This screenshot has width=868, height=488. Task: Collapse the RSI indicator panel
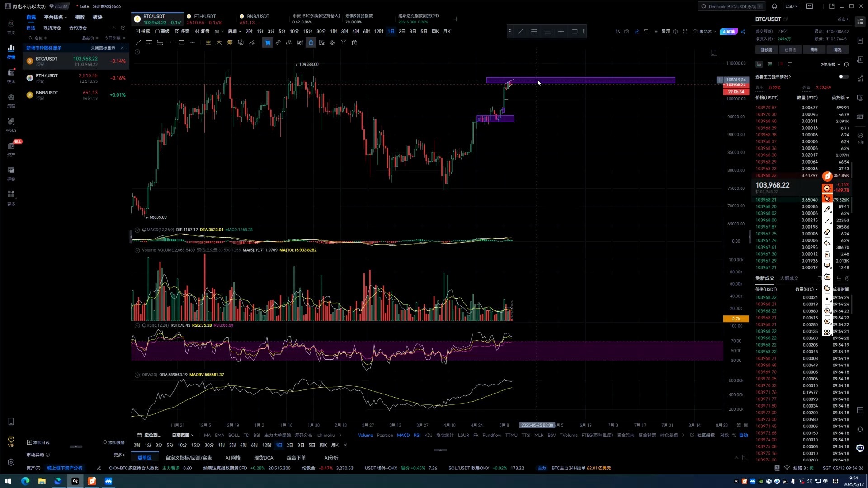pyautogui.click(x=137, y=325)
